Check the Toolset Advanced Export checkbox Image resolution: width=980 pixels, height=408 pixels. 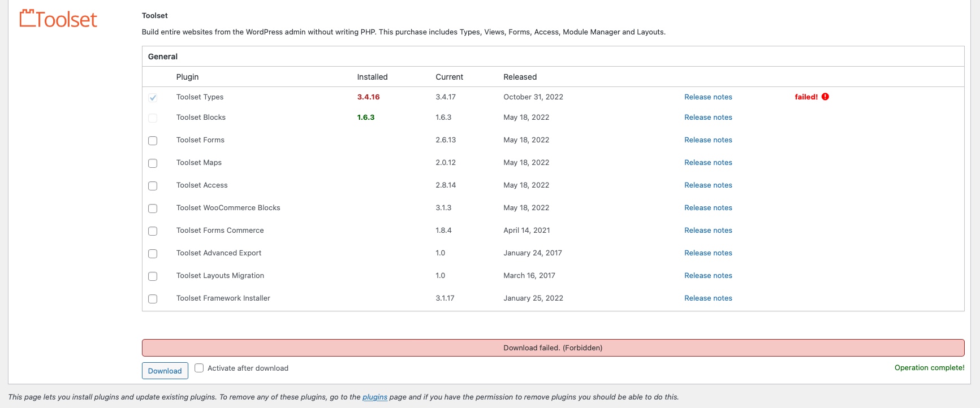tap(153, 254)
